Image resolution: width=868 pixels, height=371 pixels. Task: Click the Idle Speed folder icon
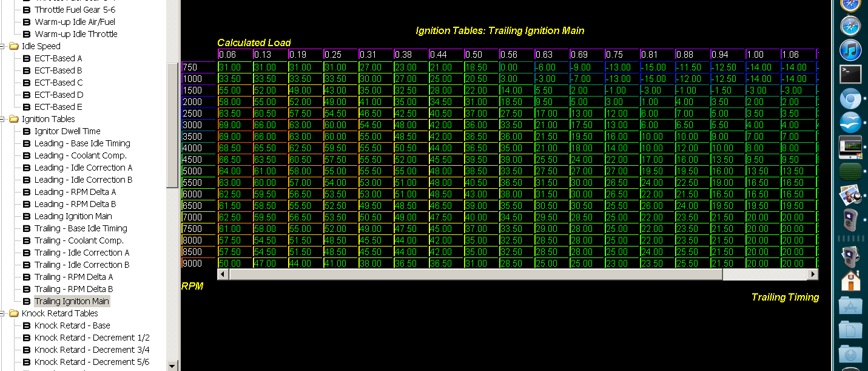click(x=13, y=46)
